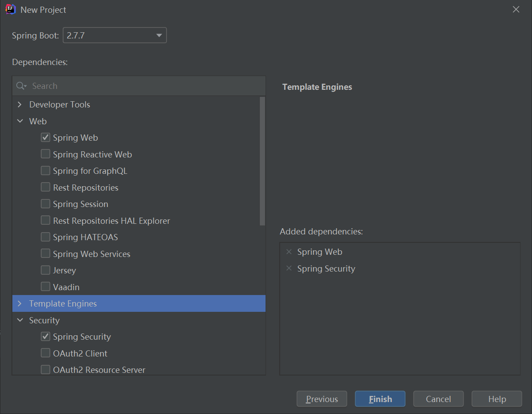Check the Spring Web Services box
The width and height of the screenshot is (532, 414).
(x=46, y=254)
